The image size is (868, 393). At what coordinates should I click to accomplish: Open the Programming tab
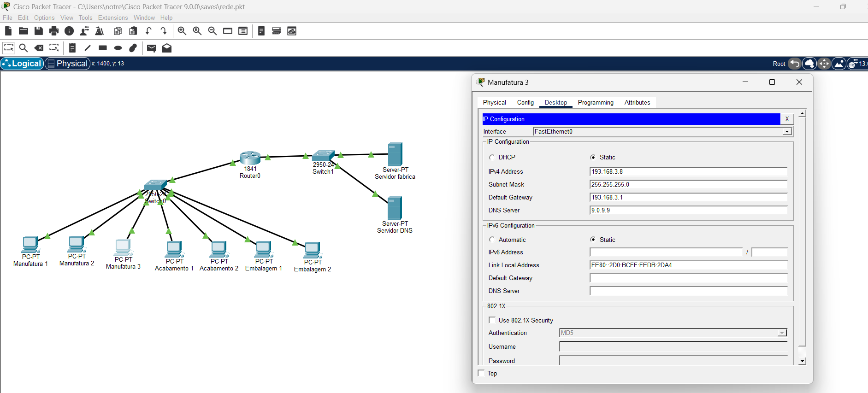coord(596,102)
